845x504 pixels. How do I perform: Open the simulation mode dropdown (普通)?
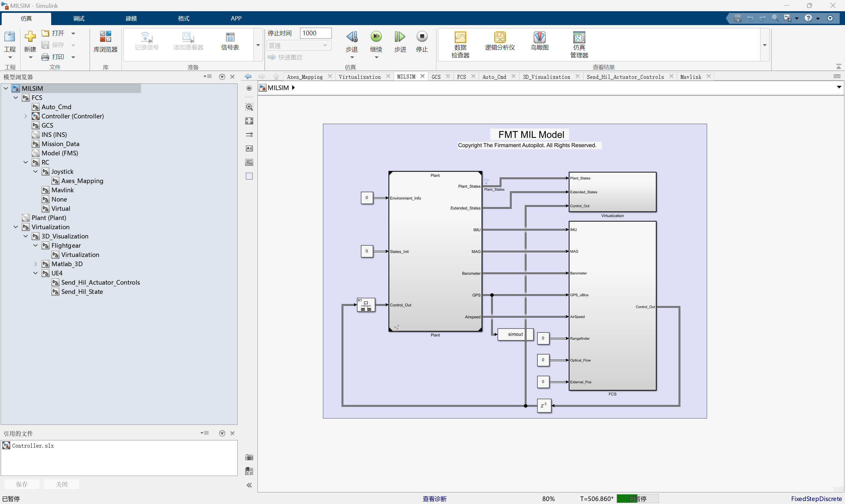tap(299, 46)
